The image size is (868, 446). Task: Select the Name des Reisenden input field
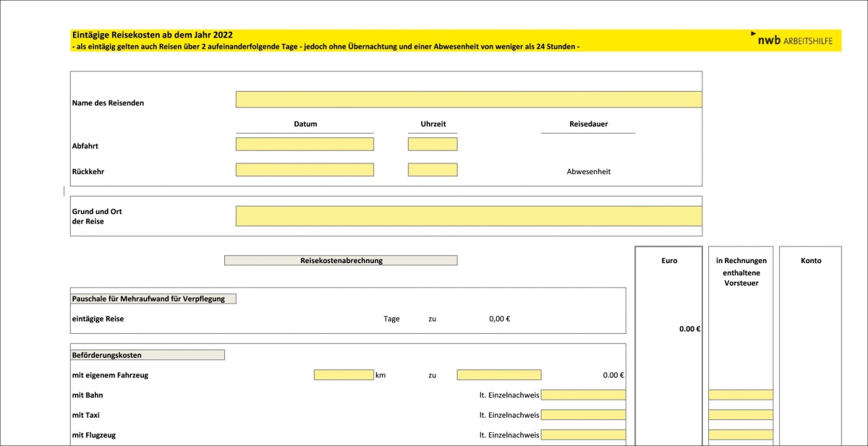click(468, 100)
